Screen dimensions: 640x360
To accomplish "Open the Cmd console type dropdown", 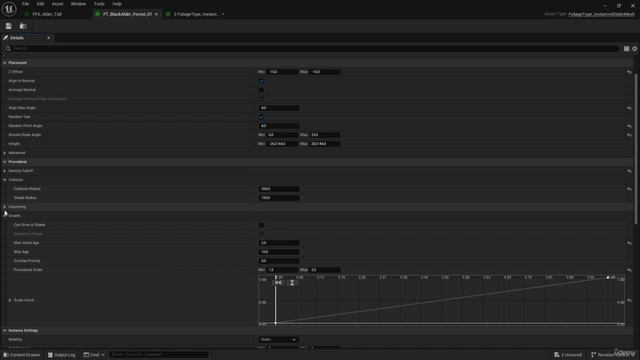I will tap(94, 355).
